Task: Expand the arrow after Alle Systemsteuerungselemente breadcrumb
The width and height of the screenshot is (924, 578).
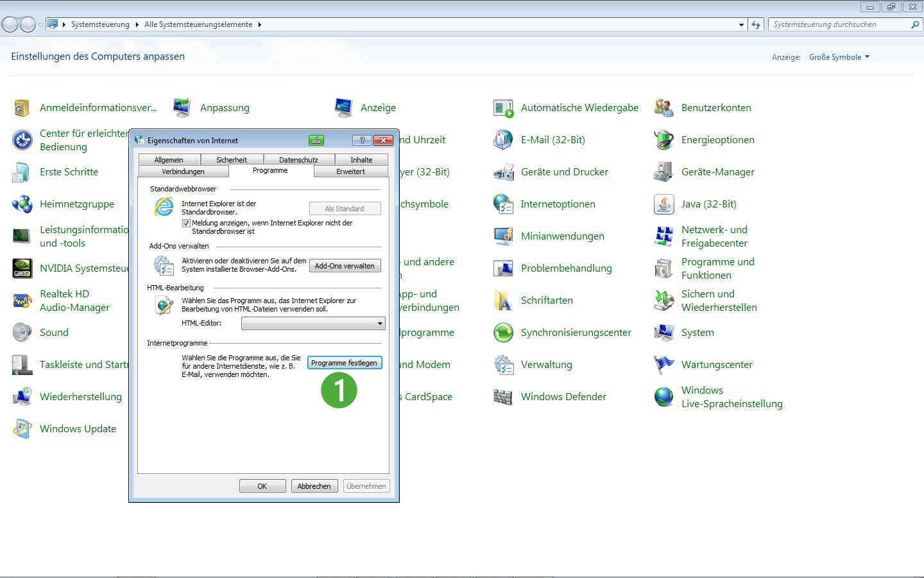Action: [x=260, y=25]
